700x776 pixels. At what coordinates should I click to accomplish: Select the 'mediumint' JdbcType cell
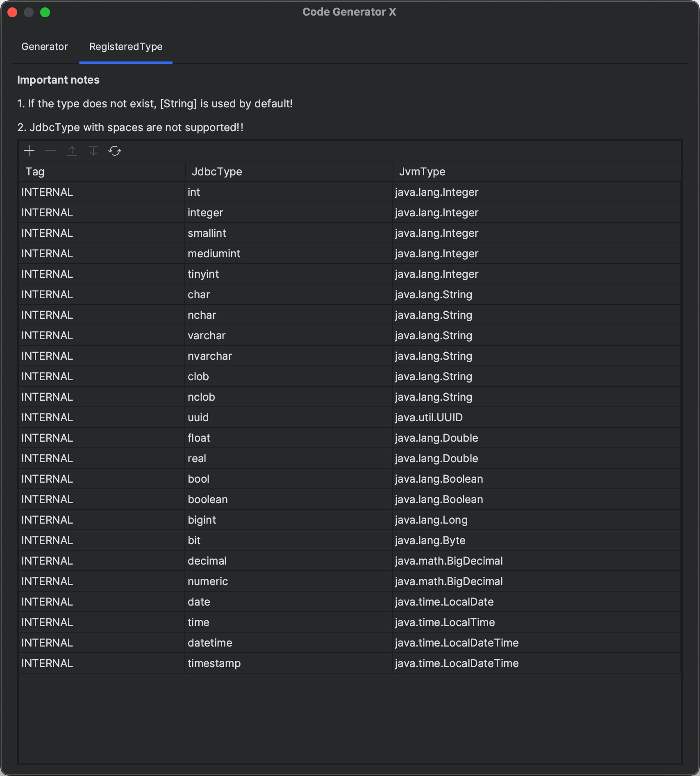[x=289, y=254]
